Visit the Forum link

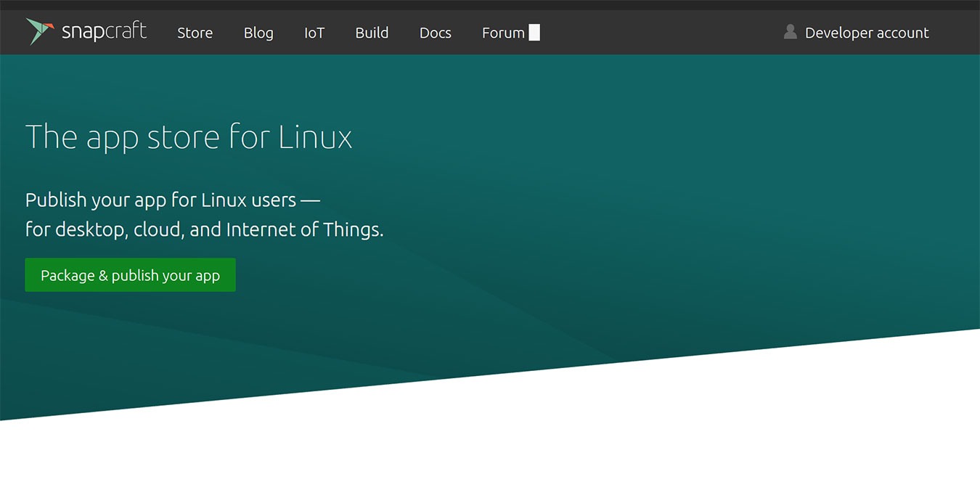(x=503, y=33)
